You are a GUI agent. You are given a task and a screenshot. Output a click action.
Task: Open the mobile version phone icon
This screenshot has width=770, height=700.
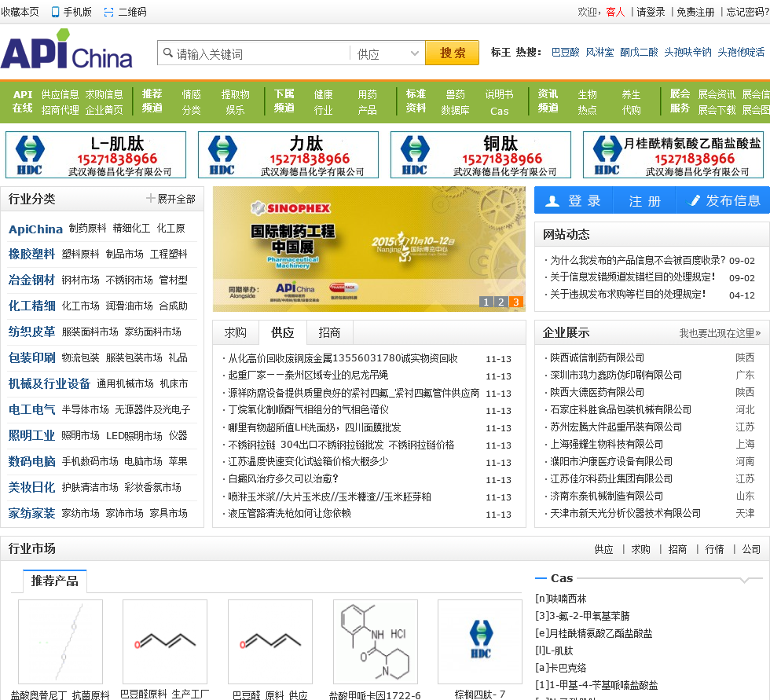[55, 13]
